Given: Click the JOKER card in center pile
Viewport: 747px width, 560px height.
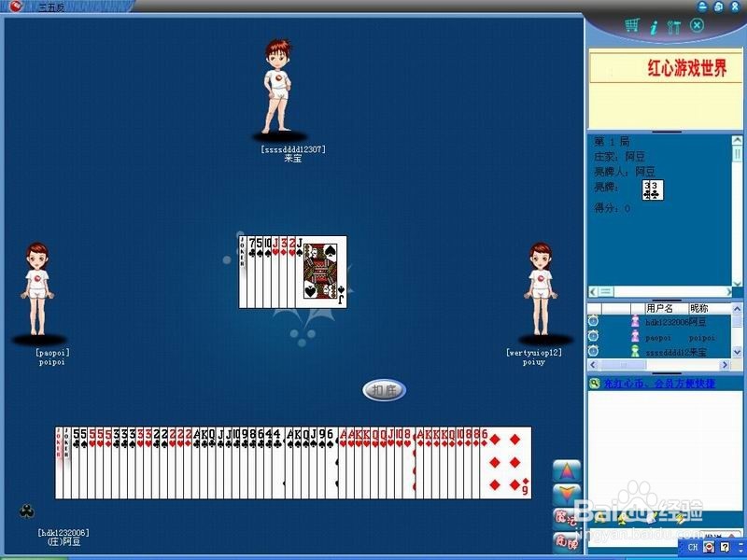Looking at the screenshot, I should (243, 272).
